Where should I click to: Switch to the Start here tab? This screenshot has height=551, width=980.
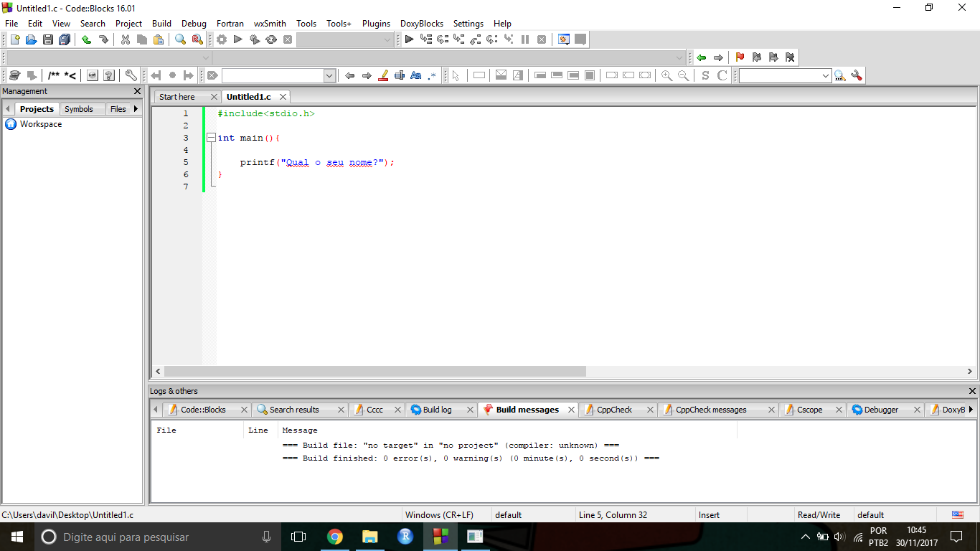(x=177, y=97)
